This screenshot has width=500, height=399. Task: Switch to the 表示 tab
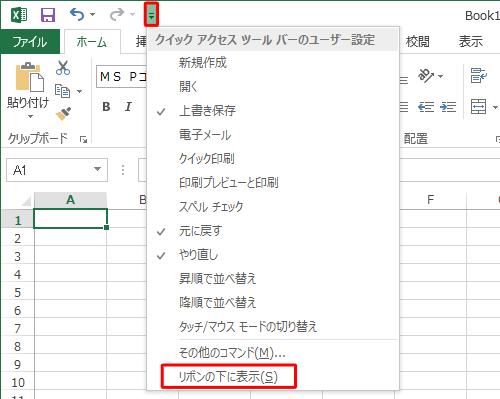[471, 42]
